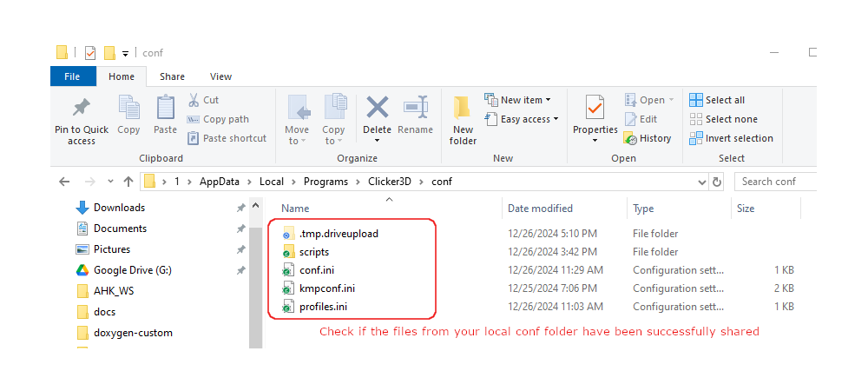Image resolution: width=868 pixels, height=391 pixels.
Task: Click the Pin to Quick access icon
Action: tap(82, 108)
